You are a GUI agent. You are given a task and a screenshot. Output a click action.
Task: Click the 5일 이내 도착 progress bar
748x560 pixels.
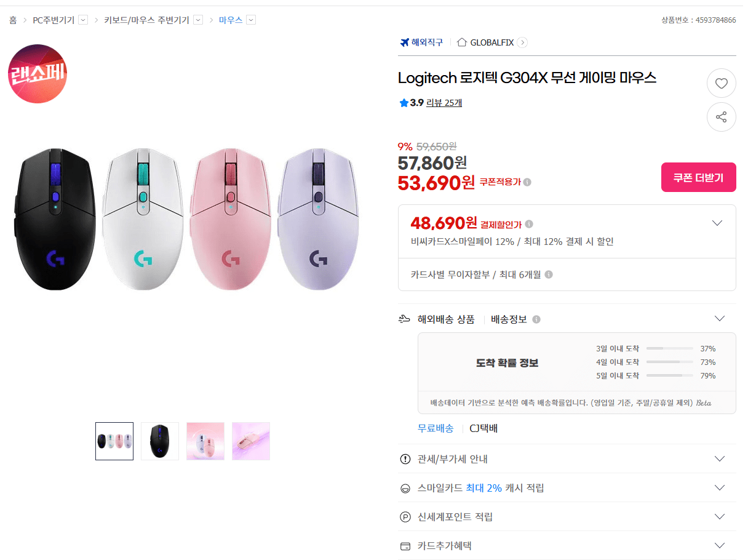pos(668,375)
